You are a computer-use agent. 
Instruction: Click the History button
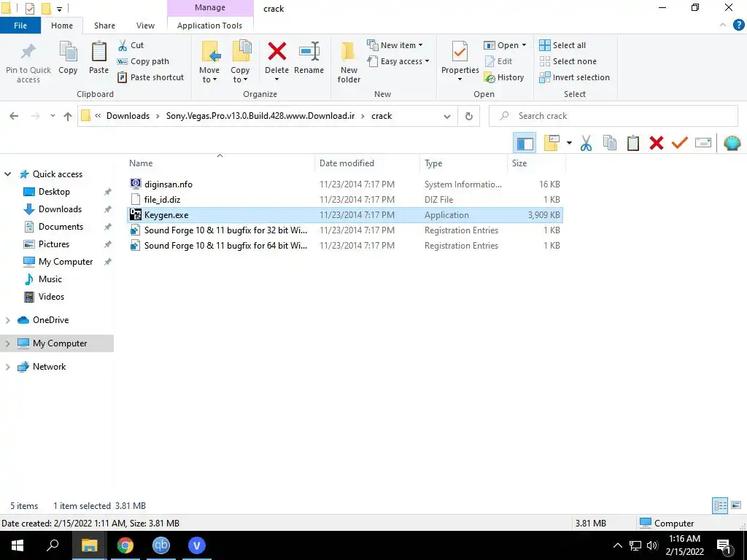click(x=504, y=77)
